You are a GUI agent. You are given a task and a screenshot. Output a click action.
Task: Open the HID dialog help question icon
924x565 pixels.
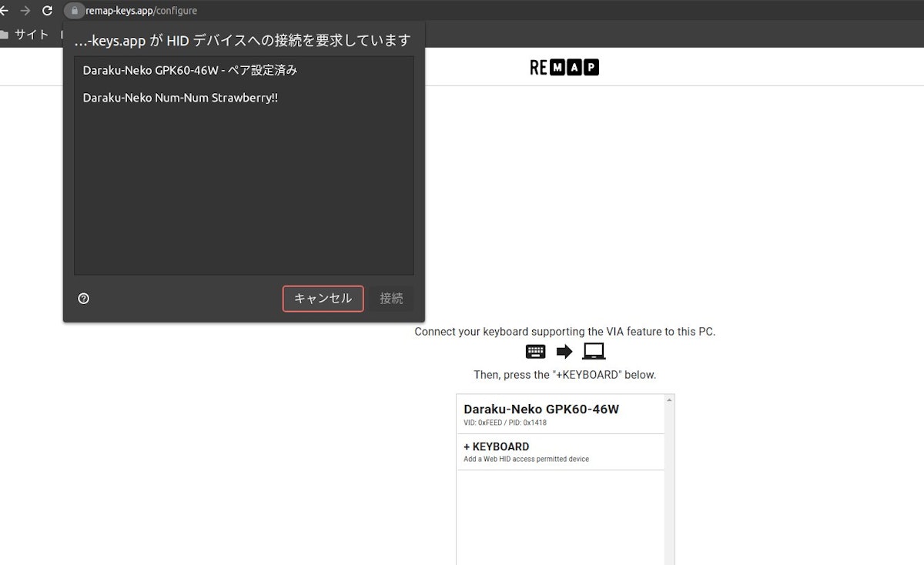point(84,299)
